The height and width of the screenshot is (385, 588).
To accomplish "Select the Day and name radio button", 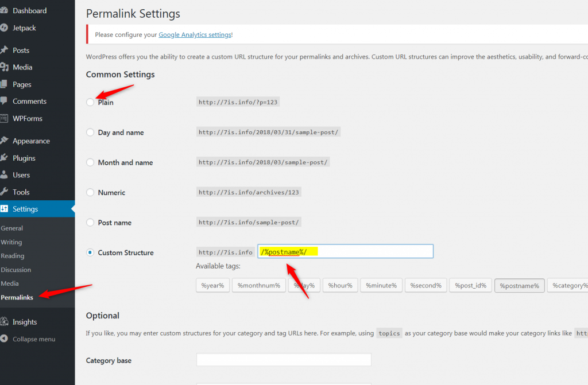I will pyautogui.click(x=90, y=133).
